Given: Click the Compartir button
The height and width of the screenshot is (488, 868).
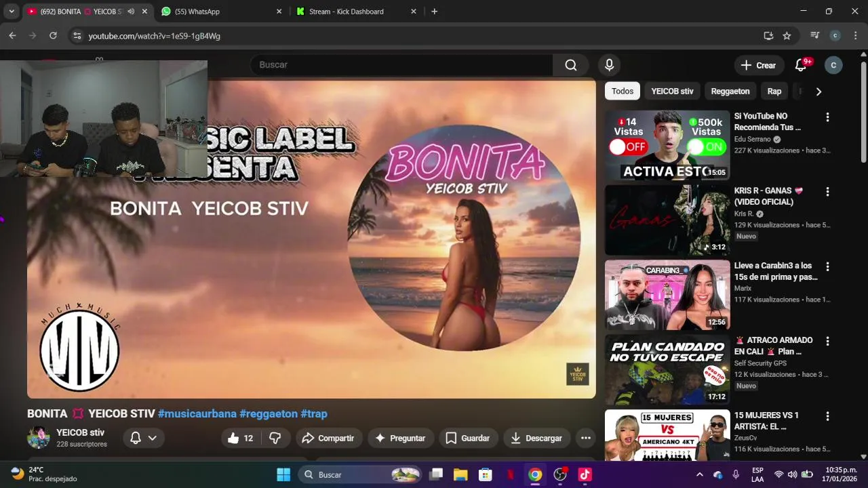Looking at the screenshot, I should 328,439.
